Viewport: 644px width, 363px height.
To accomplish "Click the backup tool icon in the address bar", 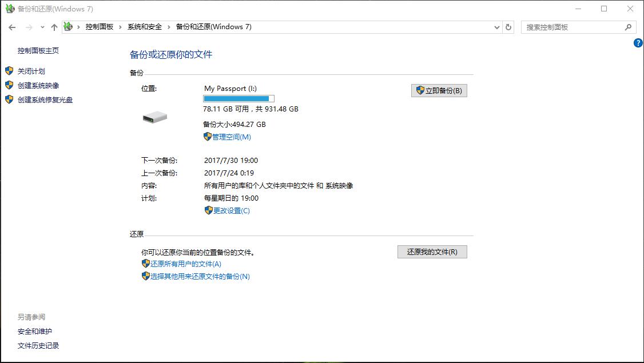I will click(x=67, y=26).
